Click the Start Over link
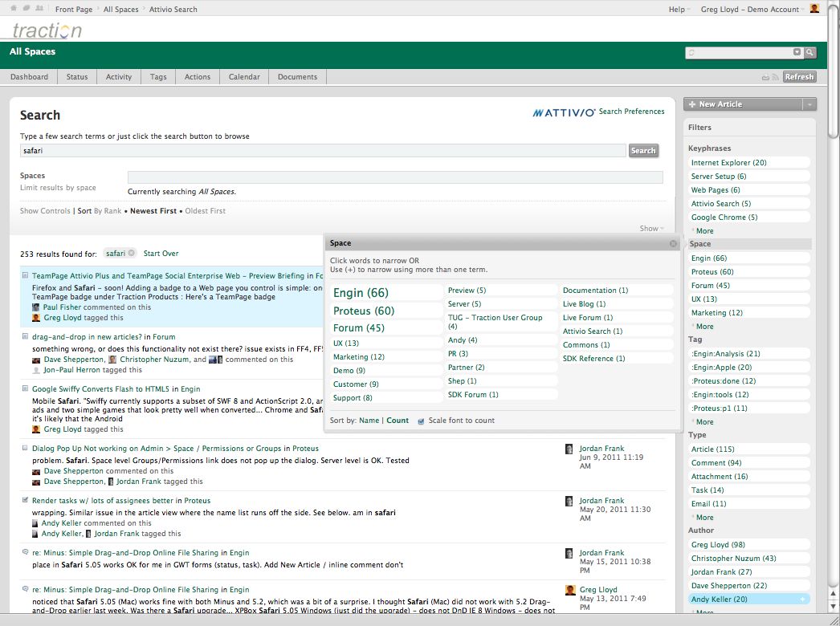The width and height of the screenshot is (840, 626). (161, 254)
